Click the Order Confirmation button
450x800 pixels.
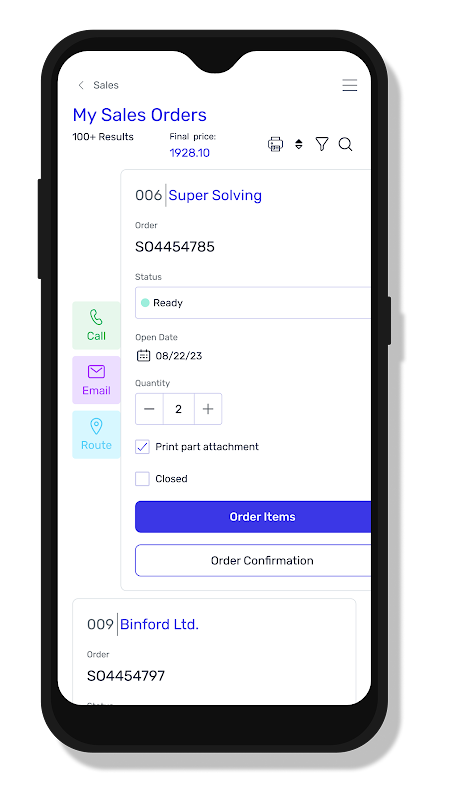[253, 561]
